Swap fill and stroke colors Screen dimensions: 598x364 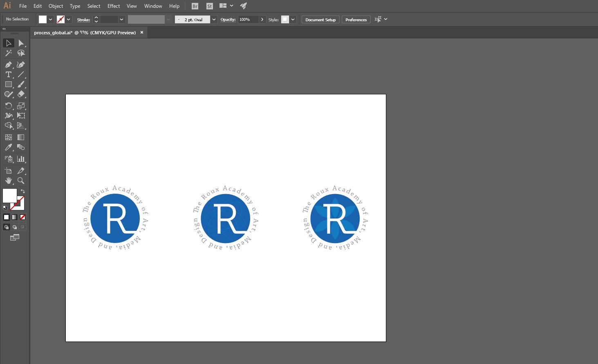(23, 191)
